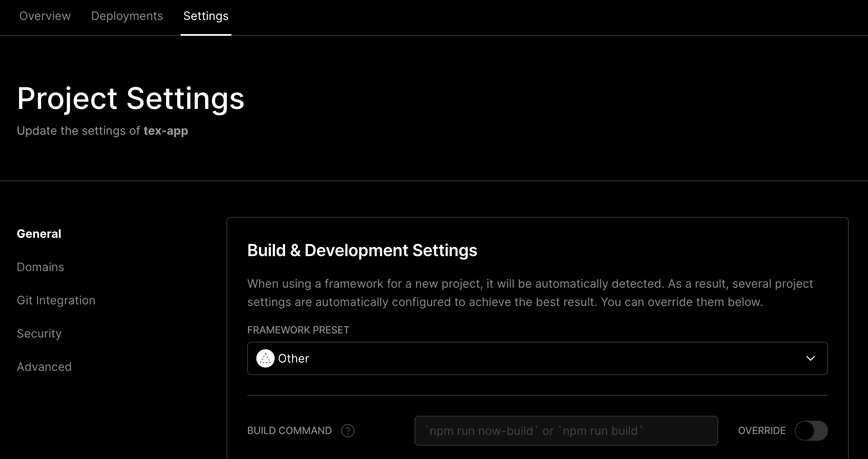Open the Advanced settings section
868x459 pixels.
pos(44,367)
